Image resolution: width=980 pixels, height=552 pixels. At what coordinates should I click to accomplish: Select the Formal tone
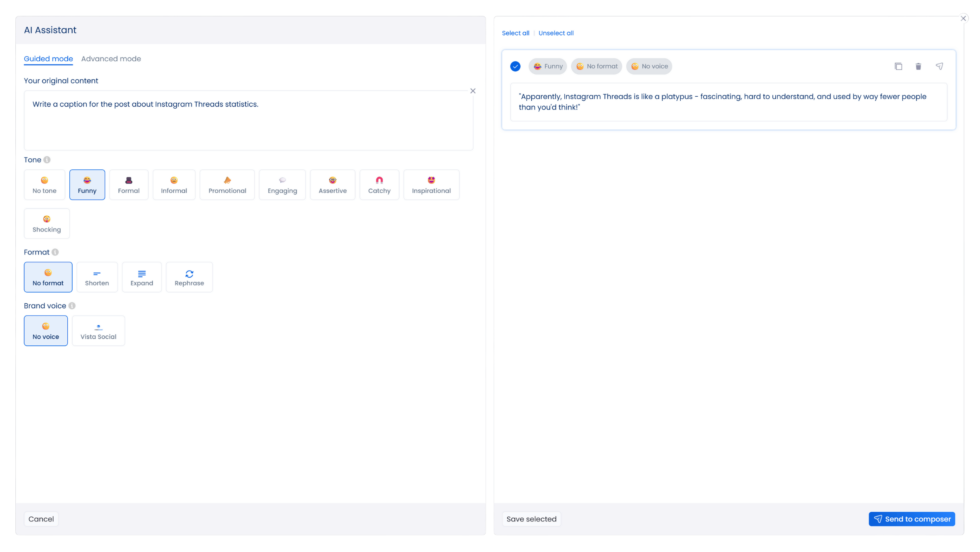128,185
